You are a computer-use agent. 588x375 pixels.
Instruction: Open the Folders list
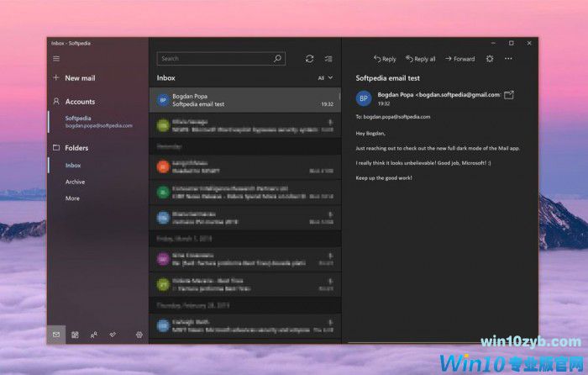[x=71, y=148]
